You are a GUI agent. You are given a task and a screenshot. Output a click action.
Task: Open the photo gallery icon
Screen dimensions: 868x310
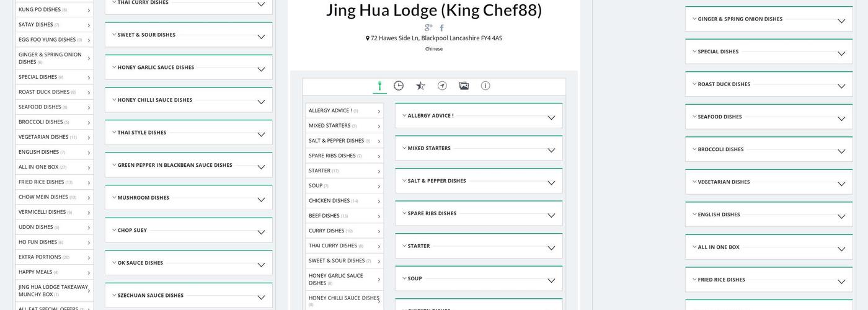[464, 86]
